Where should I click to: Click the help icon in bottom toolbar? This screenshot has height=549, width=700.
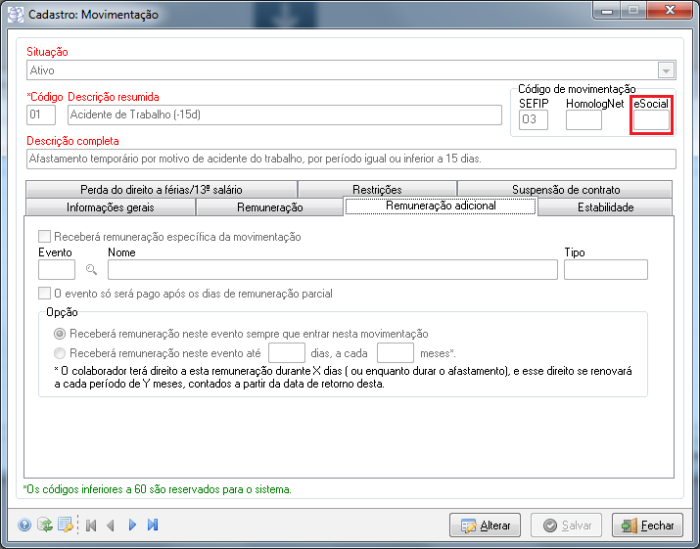(24, 525)
